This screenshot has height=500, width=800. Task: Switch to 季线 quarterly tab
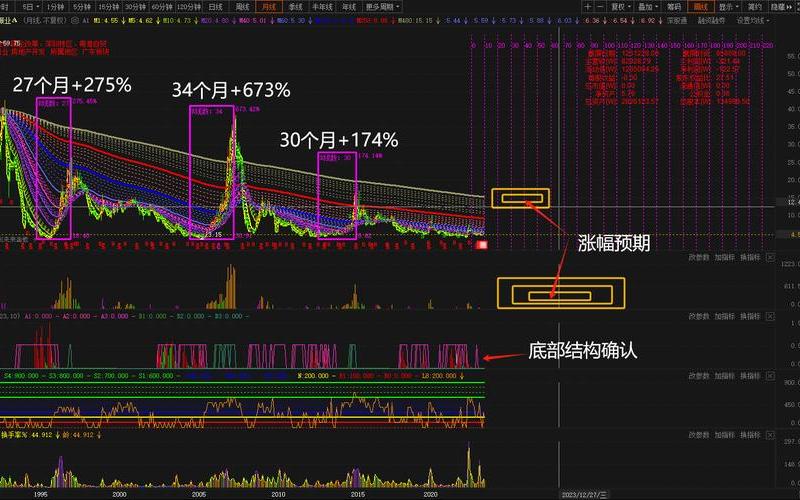[295, 7]
